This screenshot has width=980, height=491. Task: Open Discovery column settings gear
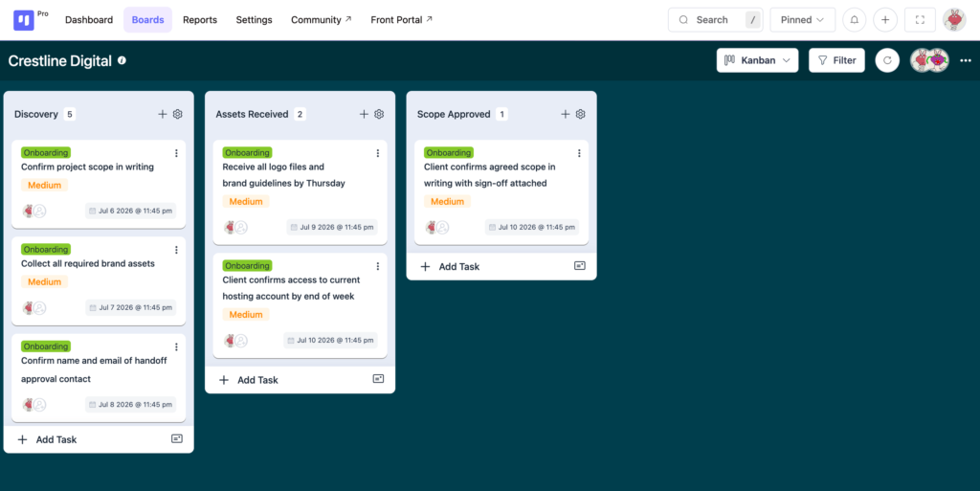(177, 114)
